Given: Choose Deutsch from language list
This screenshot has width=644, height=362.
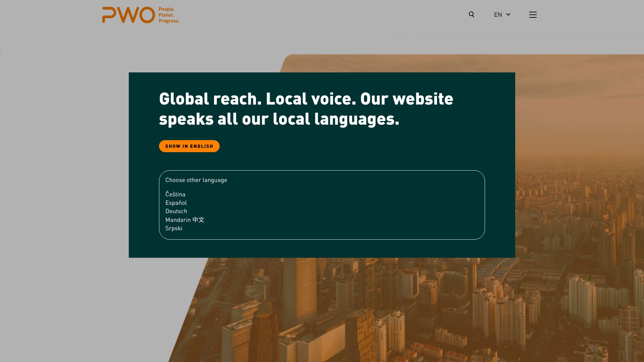Looking at the screenshot, I should click(x=176, y=211).
